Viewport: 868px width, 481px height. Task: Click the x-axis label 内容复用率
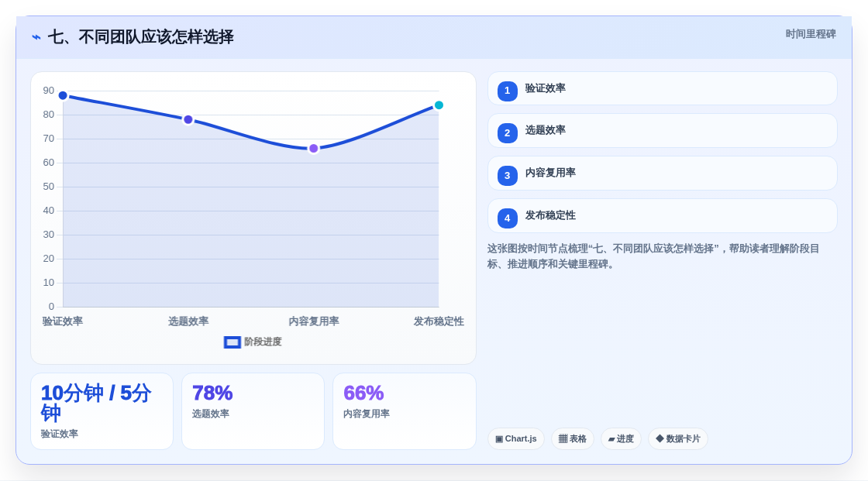(x=314, y=321)
